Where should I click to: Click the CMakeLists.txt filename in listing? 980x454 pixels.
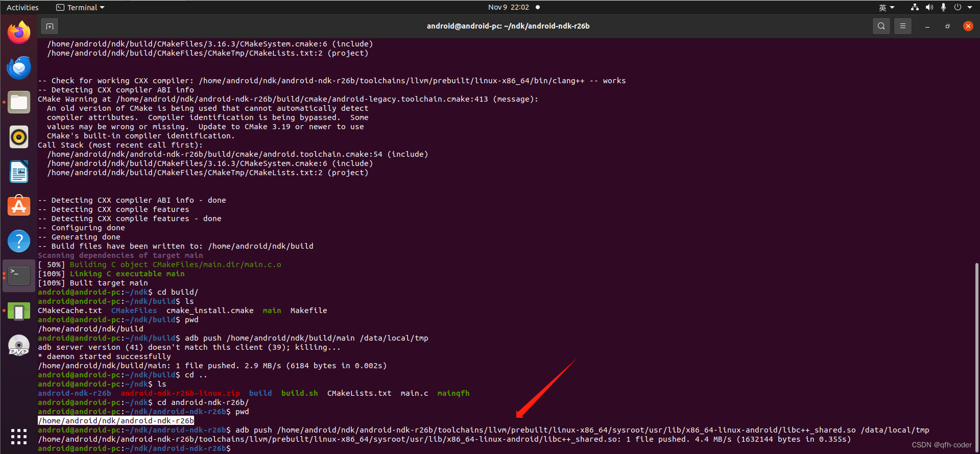point(360,393)
